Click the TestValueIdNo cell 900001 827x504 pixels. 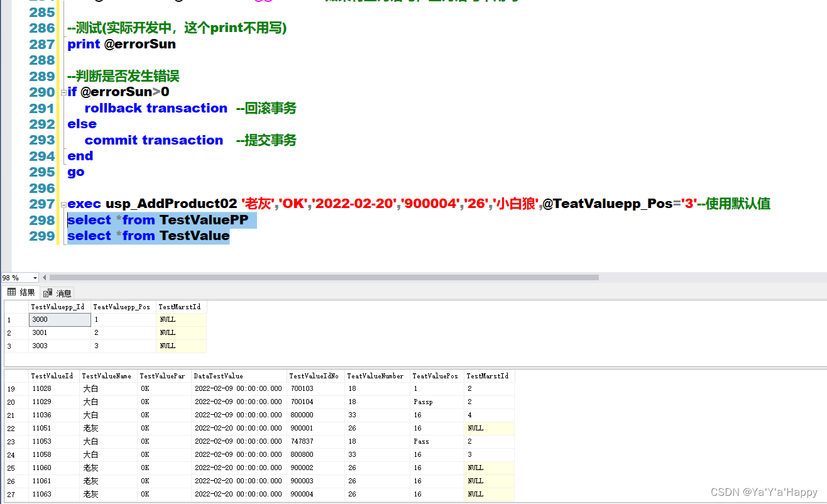315,428
